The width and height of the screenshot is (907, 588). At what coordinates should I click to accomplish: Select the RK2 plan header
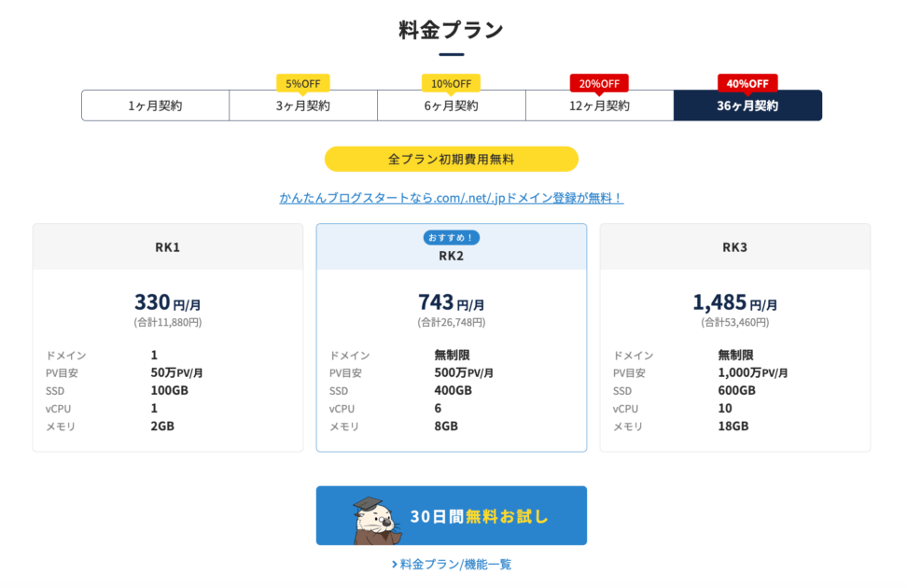[x=452, y=255]
